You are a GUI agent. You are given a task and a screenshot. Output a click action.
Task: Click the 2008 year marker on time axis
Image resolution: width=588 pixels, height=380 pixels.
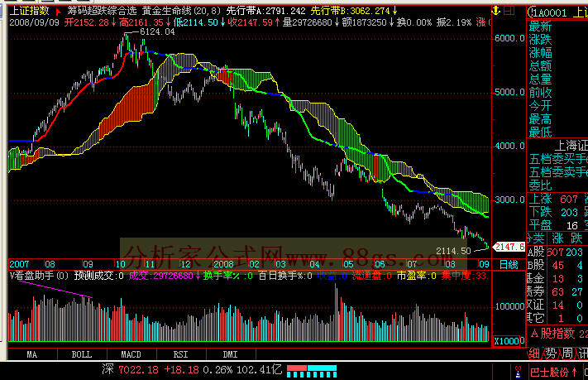pos(223,264)
